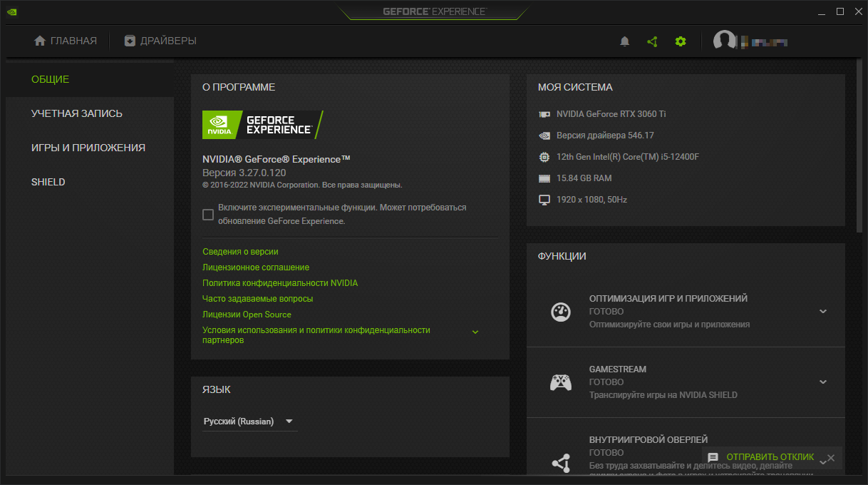Screen dimensions: 868x485
Task: Dismiss the feedback popup with X
Action: point(831,458)
